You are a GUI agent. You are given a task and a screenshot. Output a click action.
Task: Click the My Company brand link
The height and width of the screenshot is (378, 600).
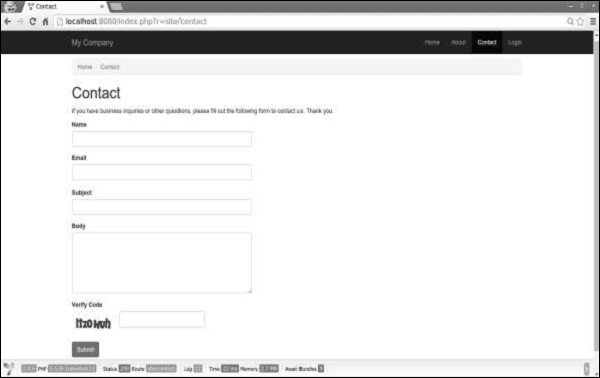tap(92, 42)
